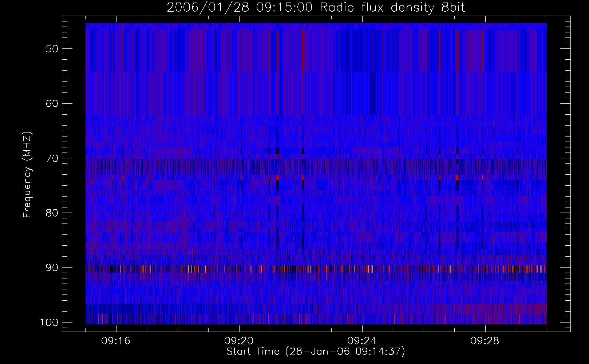The height and width of the screenshot is (364, 589).
Task: Click the 09:16 time tick label
Action: pyautogui.click(x=116, y=341)
